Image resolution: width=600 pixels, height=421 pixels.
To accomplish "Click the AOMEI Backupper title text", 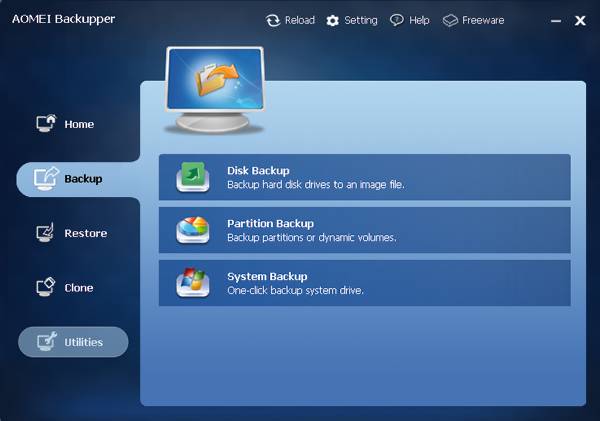I will pos(64,19).
